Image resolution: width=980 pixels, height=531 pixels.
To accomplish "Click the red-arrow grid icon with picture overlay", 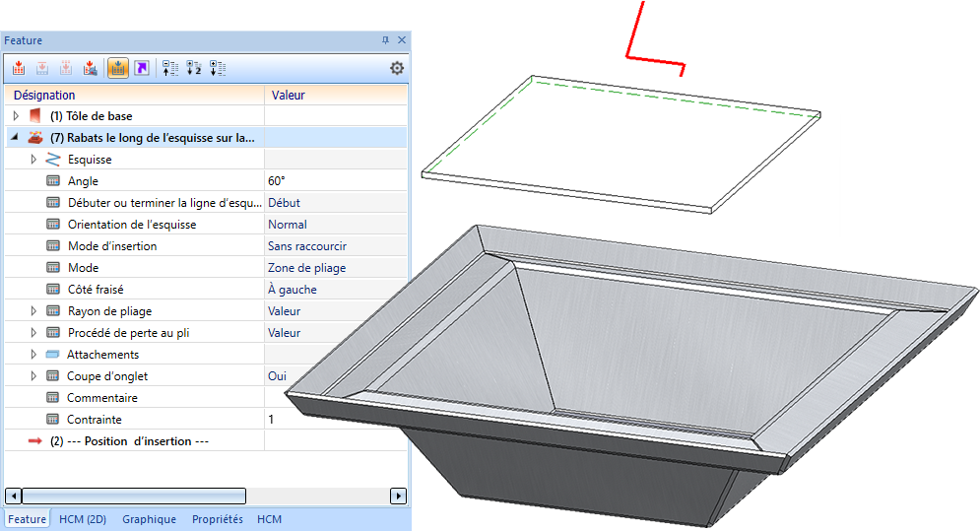I will click(x=90, y=68).
